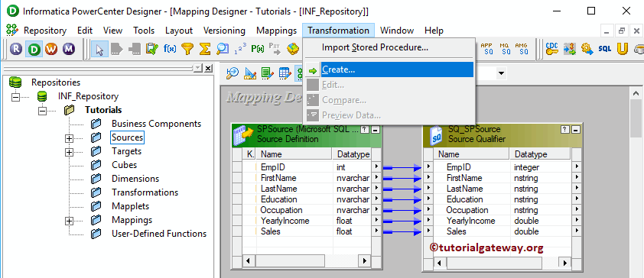Collapse the INF_Repository node

pos(16,97)
